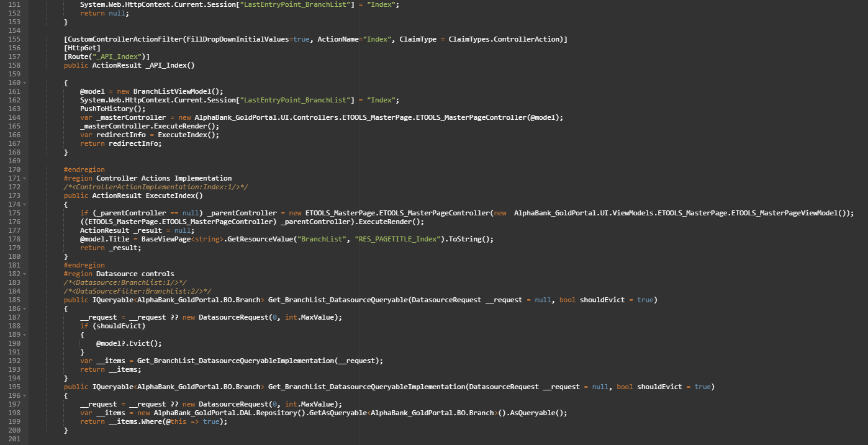The image size is (868, 445).
Task: Click line number 201 in the gutter
Action: 12,439
